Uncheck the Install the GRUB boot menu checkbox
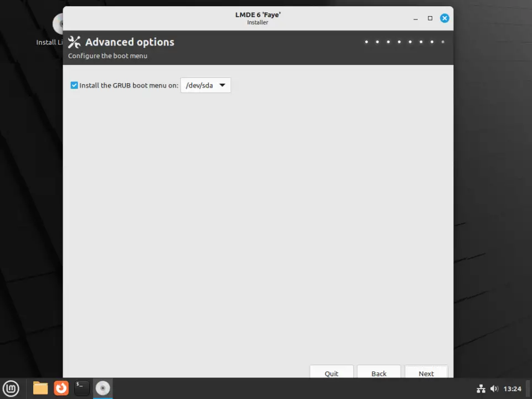Viewport: 532px width, 399px height. point(74,85)
